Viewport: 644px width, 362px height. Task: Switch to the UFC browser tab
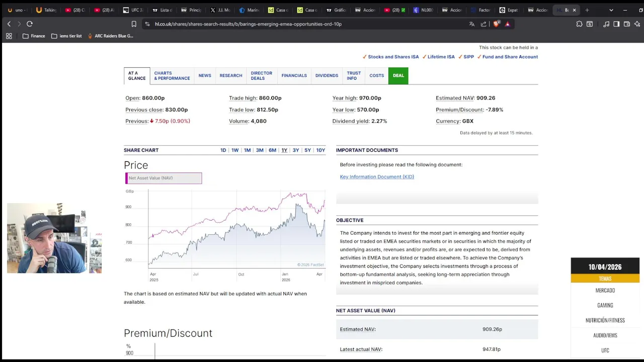coord(133,10)
